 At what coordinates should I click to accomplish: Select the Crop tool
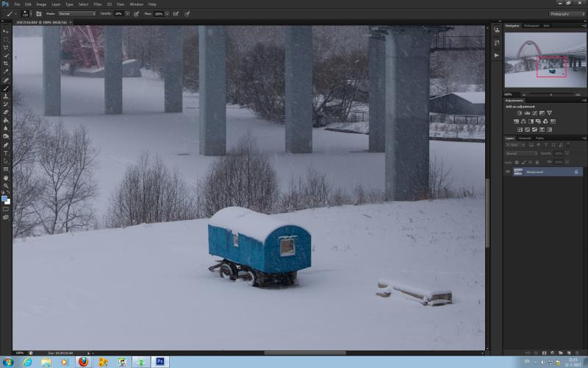click(x=6, y=63)
